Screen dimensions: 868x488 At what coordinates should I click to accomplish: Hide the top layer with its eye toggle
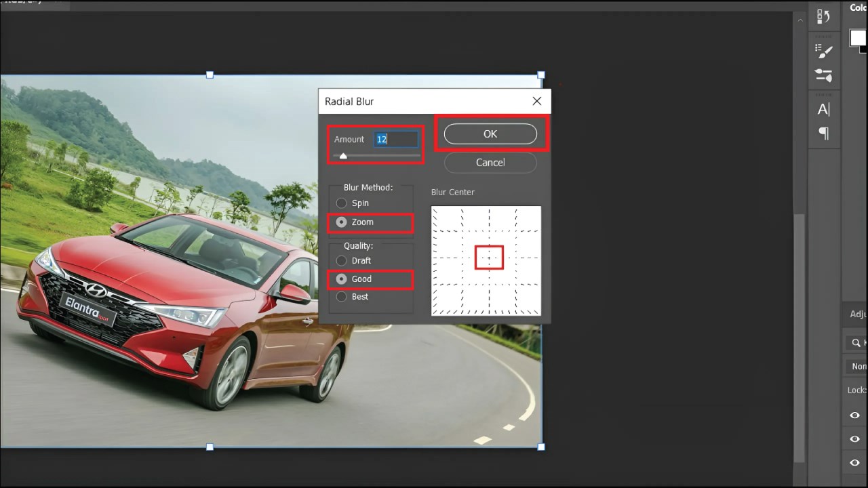pos(854,415)
